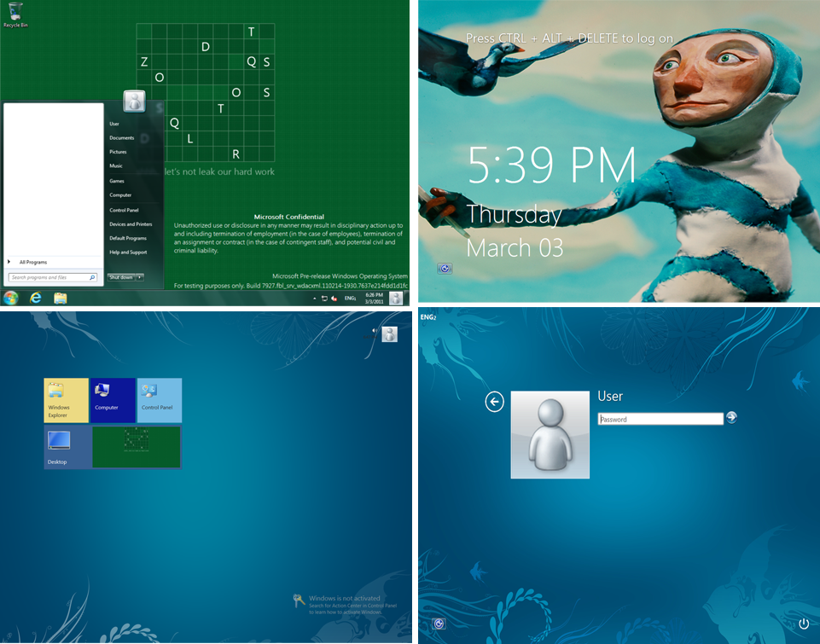Click the back arrow on login screen
Viewport: 820px width, 644px height.
click(494, 402)
